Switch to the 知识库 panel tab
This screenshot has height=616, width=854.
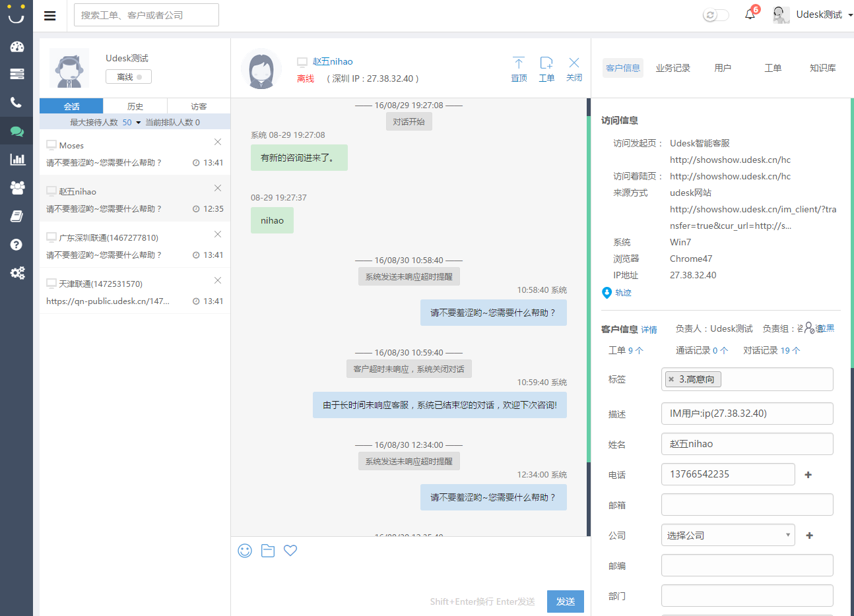click(822, 67)
